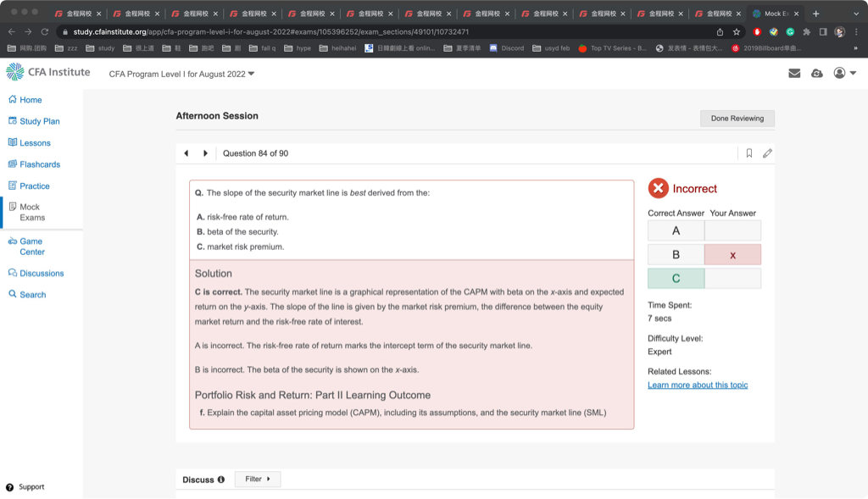
Task: Open Flashcards in the sidebar
Action: click(39, 164)
